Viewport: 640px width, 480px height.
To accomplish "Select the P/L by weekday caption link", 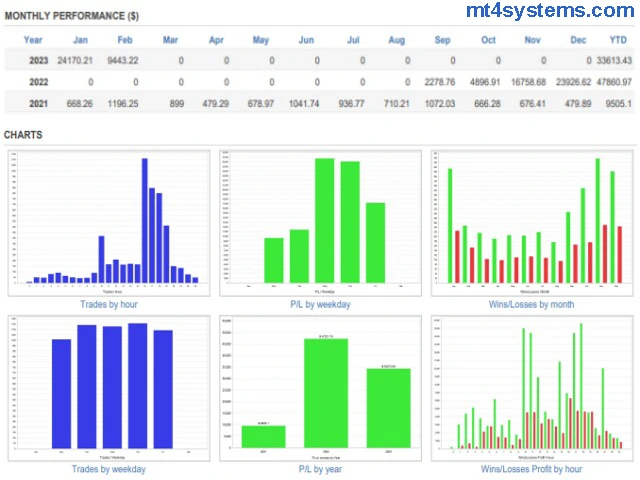I will (x=320, y=304).
